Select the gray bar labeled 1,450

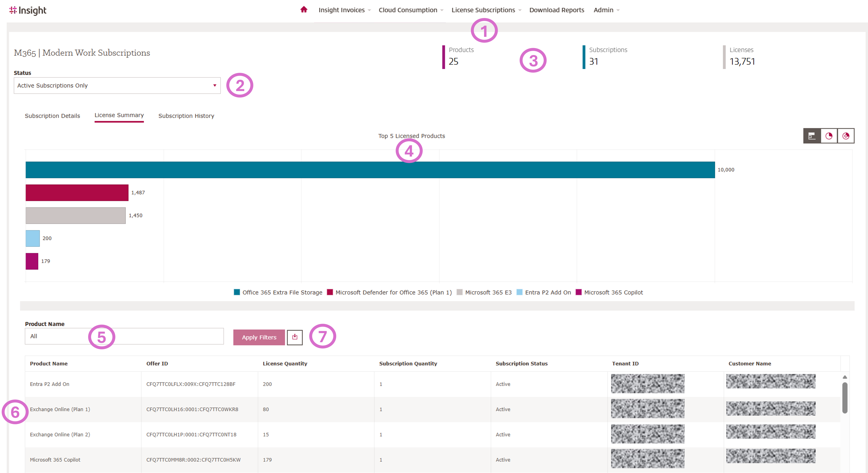tap(76, 216)
